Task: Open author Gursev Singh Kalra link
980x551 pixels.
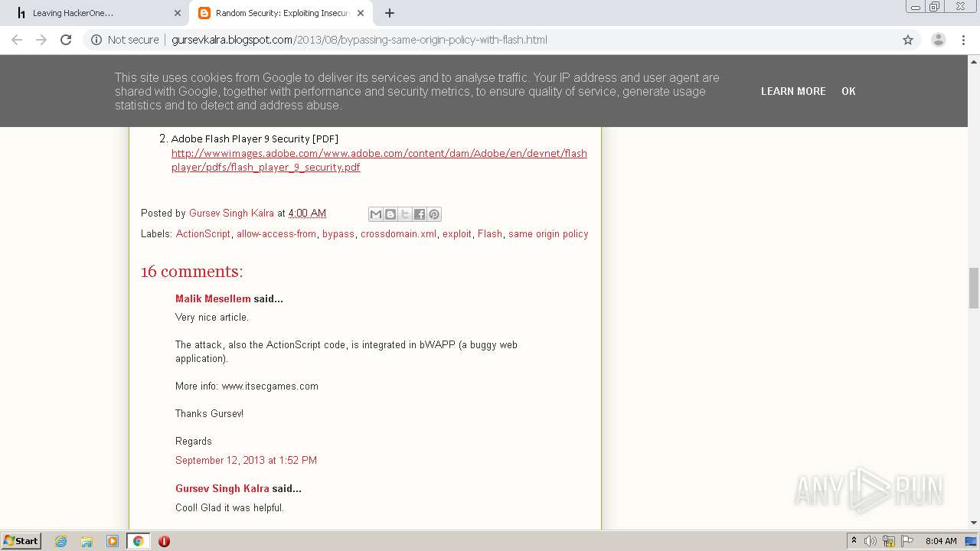Action: [231, 214]
